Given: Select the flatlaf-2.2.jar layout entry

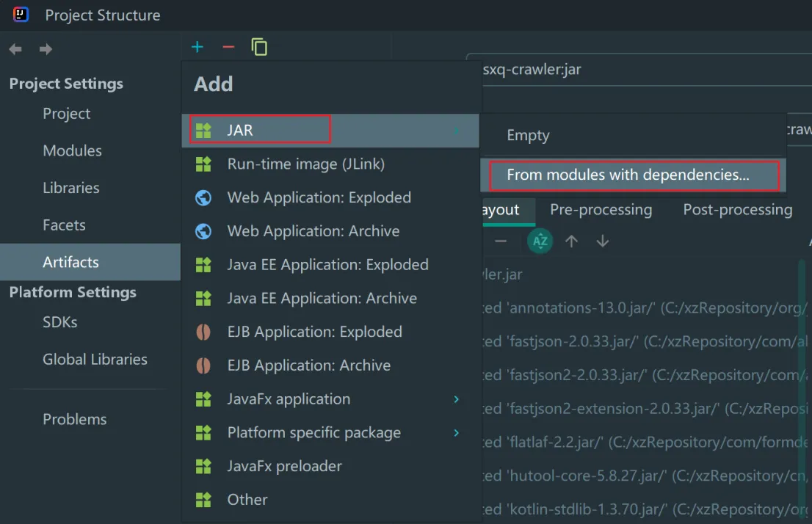Looking at the screenshot, I should tap(646, 443).
